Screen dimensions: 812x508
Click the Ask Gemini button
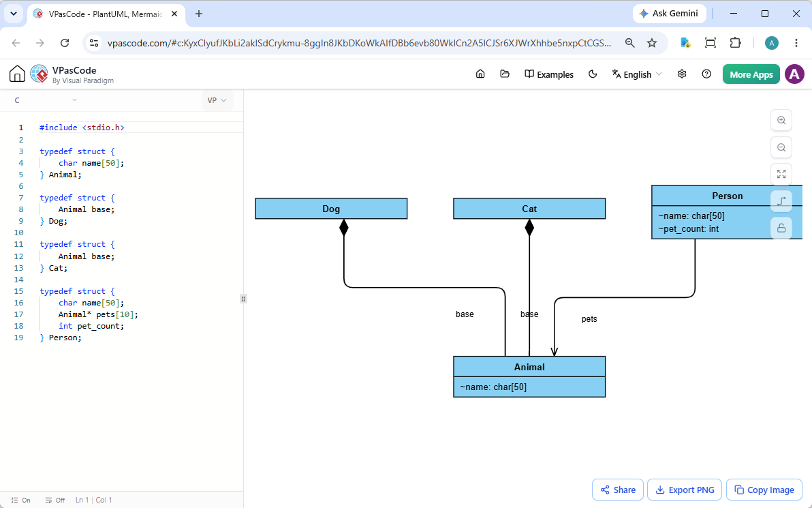pos(669,14)
